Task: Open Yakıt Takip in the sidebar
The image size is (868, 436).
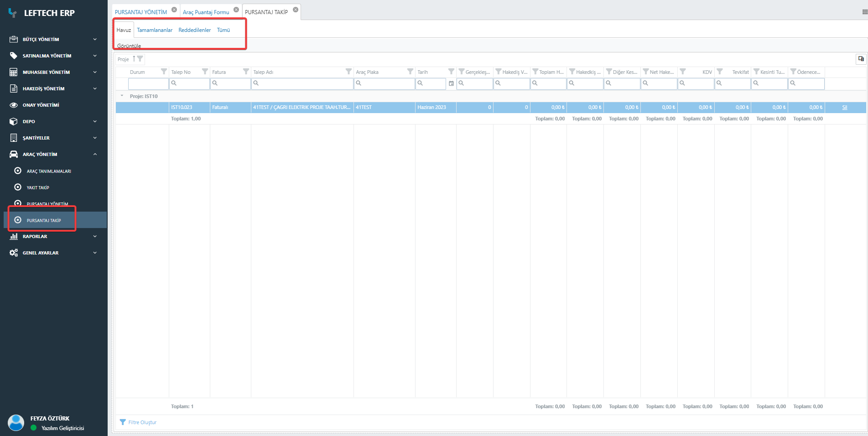Action: [38, 187]
